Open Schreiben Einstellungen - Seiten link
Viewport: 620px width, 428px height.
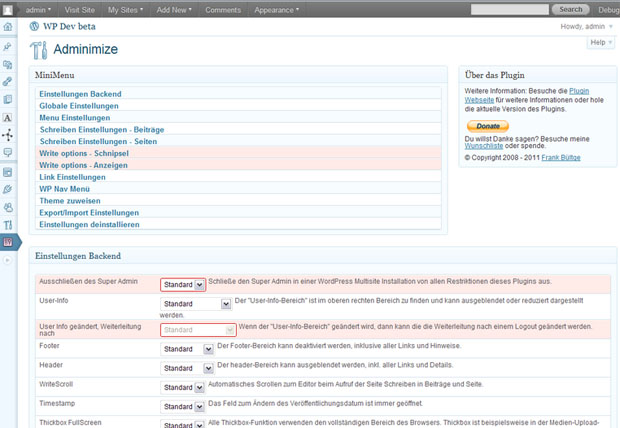tap(98, 141)
